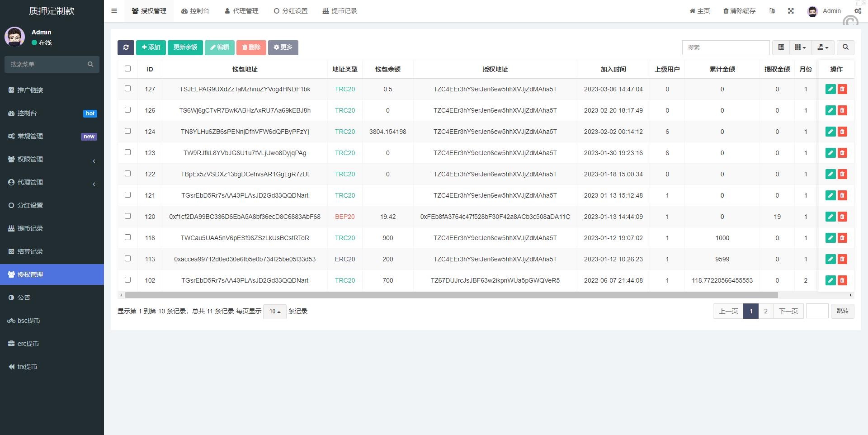Open the export data dropdown
The width and height of the screenshot is (868, 435).
[823, 47]
